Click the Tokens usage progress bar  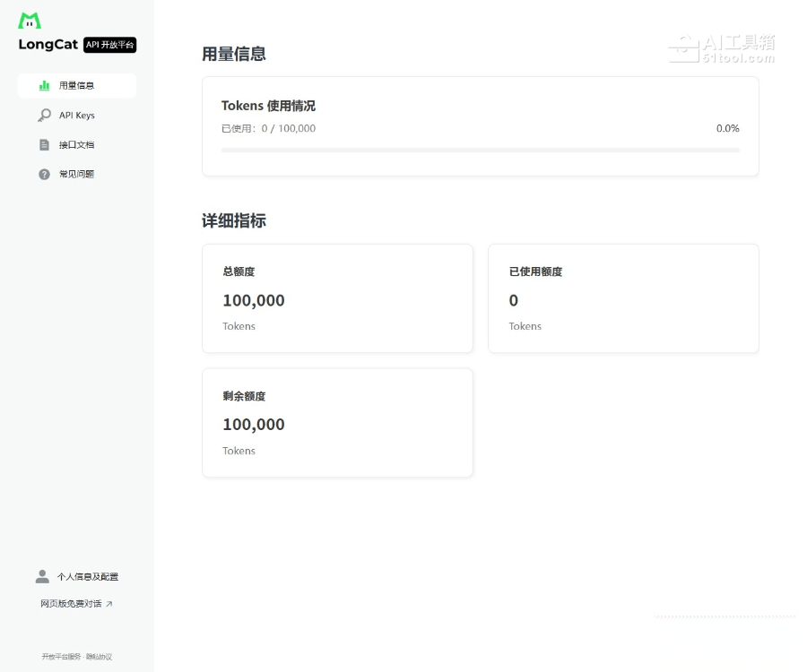click(x=480, y=151)
